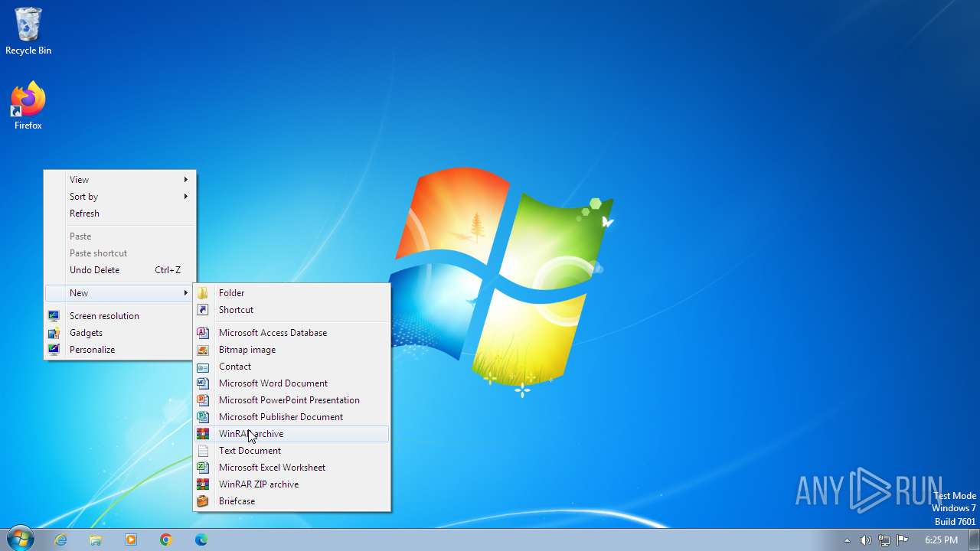Create new Contact entry

[x=292, y=367]
